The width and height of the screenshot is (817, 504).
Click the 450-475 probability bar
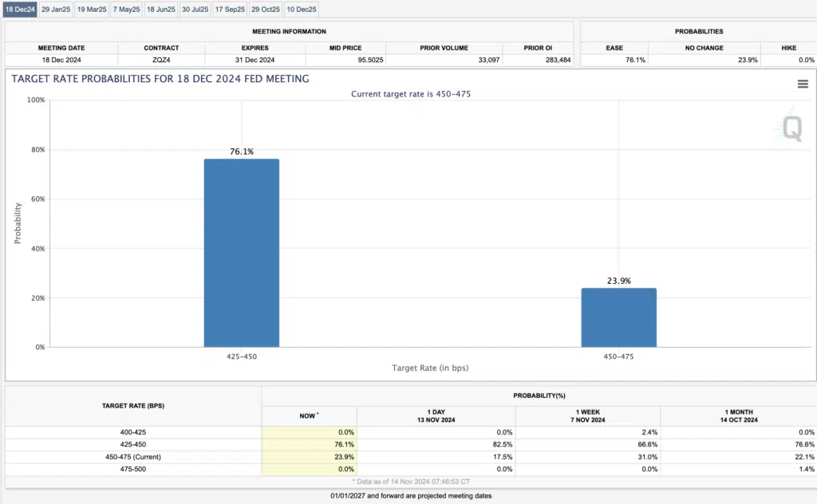618,317
